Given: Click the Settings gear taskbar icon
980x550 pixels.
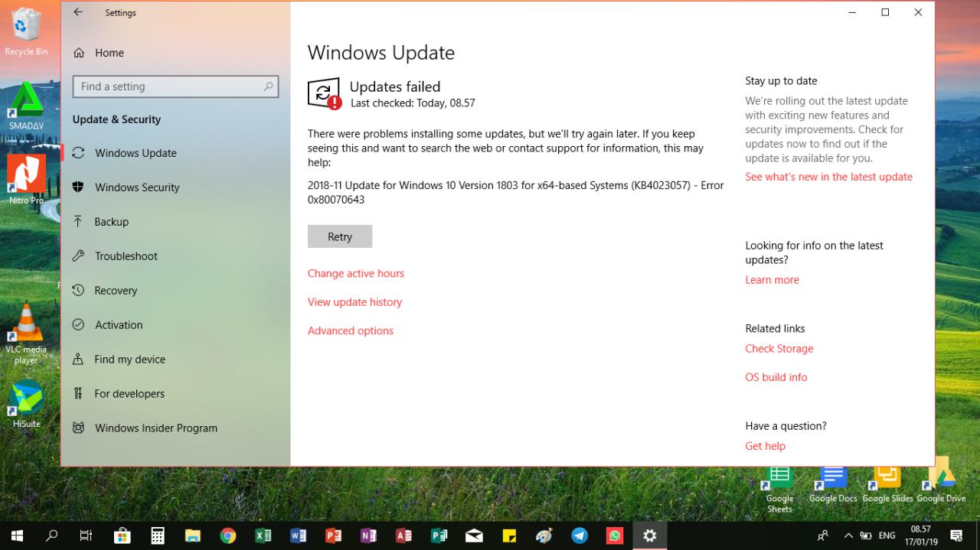Looking at the screenshot, I should point(650,536).
